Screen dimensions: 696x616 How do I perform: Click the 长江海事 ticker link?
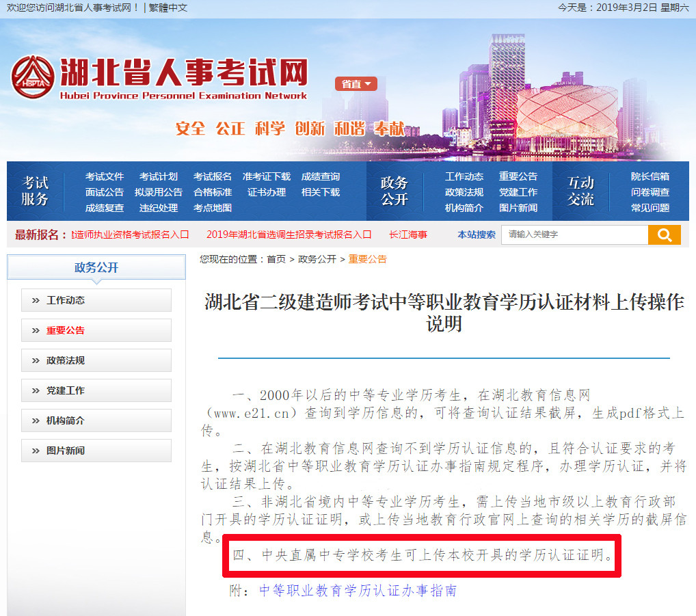coord(408,235)
